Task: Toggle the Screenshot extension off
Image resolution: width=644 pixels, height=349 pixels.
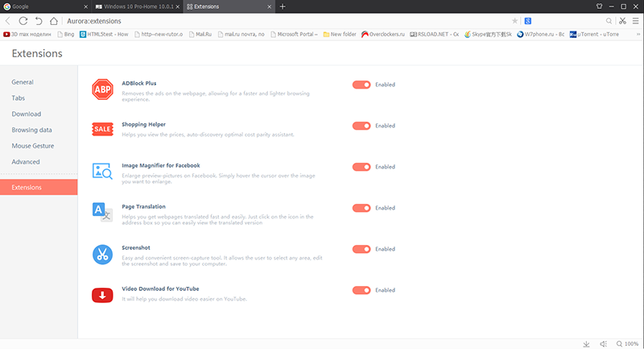Action: click(x=361, y=249)
